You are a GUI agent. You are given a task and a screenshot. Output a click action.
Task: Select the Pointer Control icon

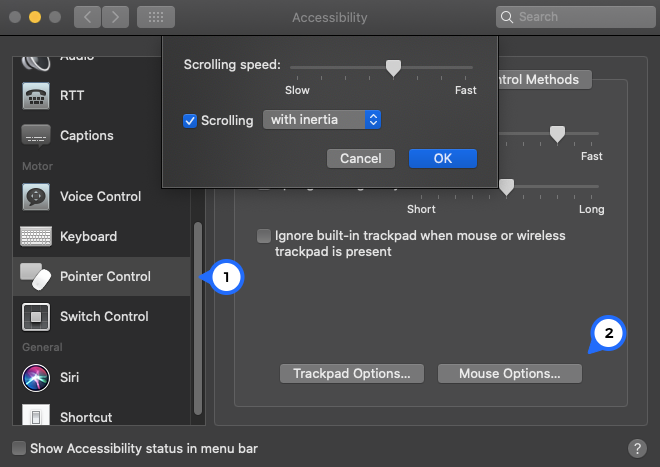tap(36, 276)
